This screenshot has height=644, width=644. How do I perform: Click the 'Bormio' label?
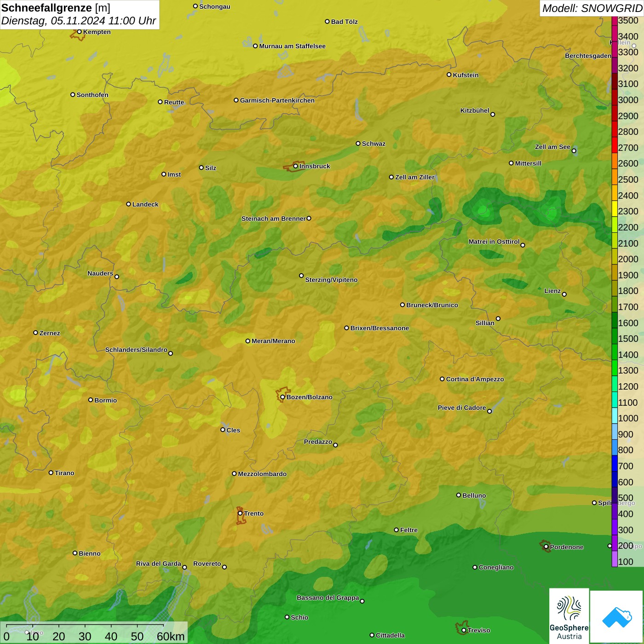106,400
